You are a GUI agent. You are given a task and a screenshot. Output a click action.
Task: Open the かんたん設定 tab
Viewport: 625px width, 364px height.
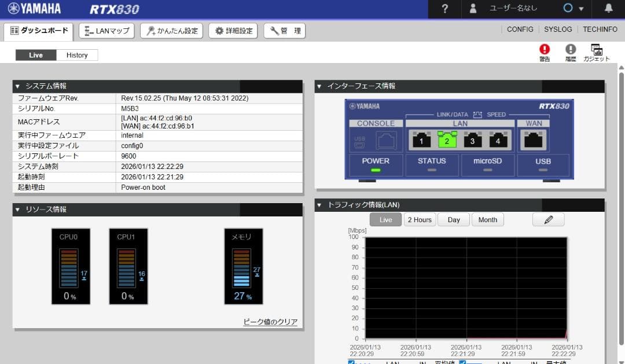(x=171, y=31)
